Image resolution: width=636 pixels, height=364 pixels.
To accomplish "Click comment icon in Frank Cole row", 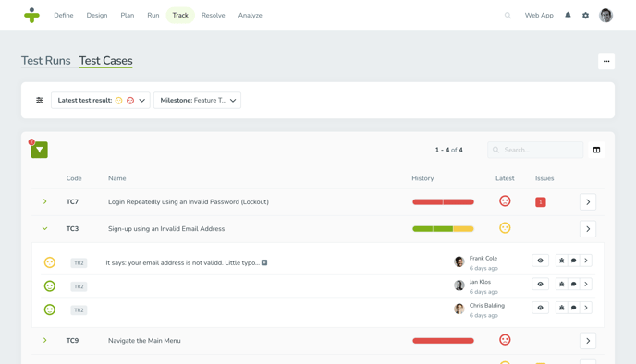I will click(x=573, y=261).
